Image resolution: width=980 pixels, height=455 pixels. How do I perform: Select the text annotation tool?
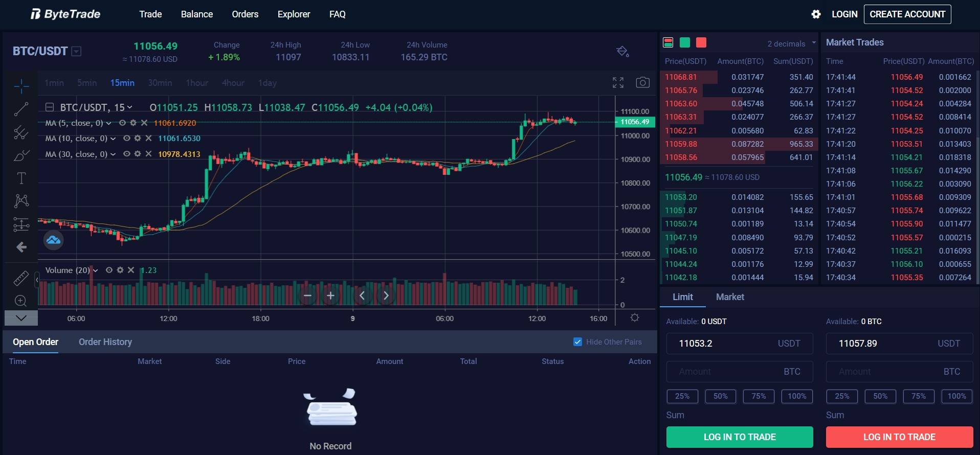pyautogui.click(x=21, y=178)
